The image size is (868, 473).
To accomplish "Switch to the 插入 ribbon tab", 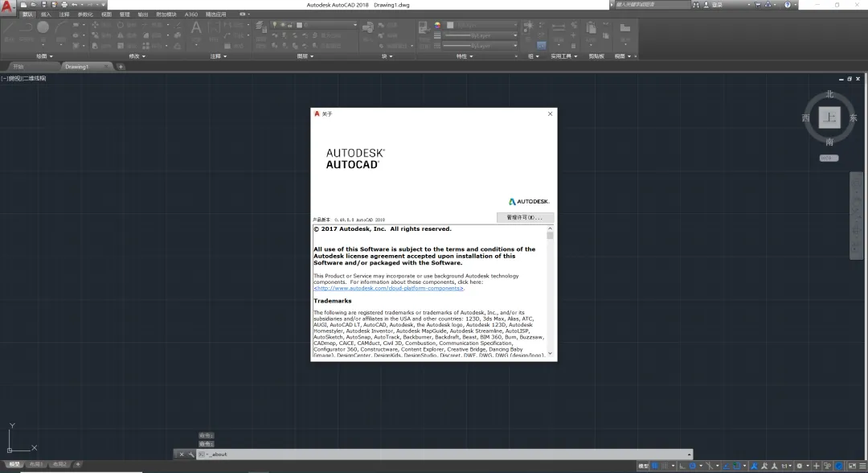I will (46, 14).
